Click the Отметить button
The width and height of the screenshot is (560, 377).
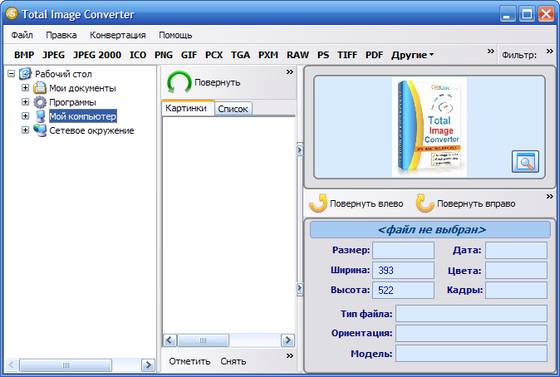pos(190,361)
